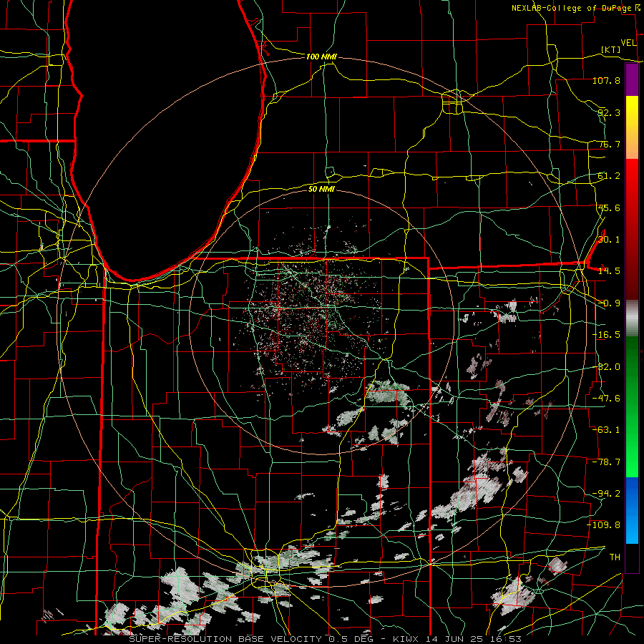
Task: Select the -16.5 scale value
Action: [606, 335]
